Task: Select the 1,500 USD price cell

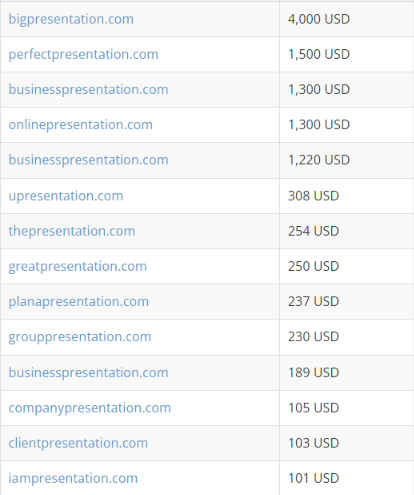Action: click(347, 54)
